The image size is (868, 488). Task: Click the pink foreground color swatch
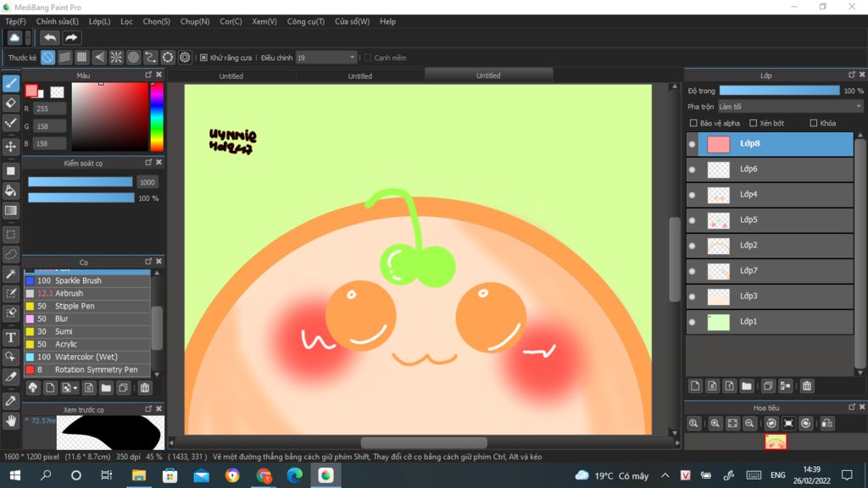31,90
